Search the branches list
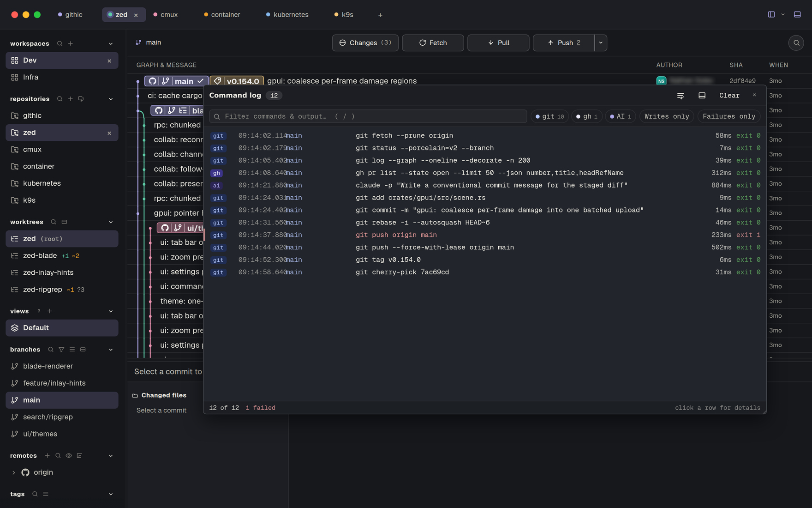The image size is (812, 508). (51, 350)
